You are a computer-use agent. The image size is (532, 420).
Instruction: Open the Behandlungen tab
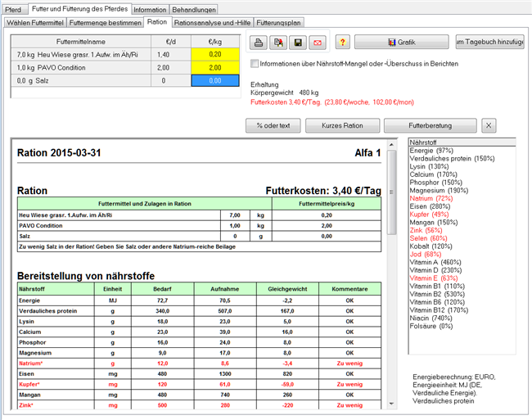tap(194, 10)
